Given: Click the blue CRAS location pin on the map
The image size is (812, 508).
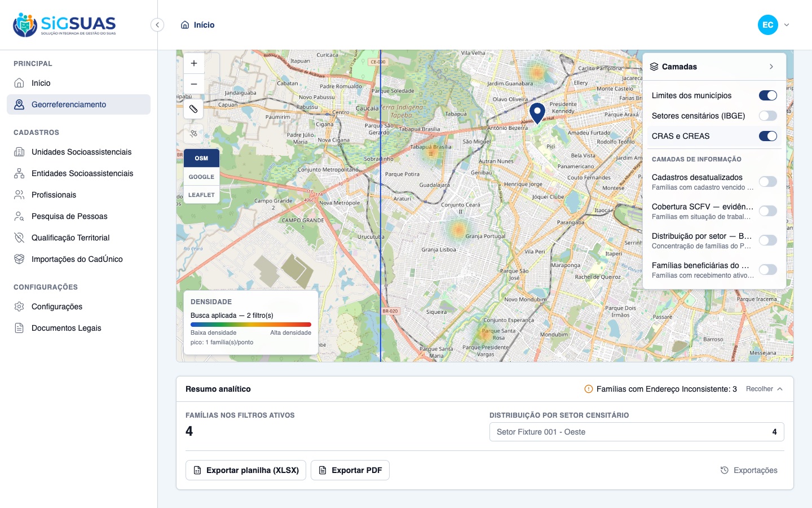Looking at the screenshot, I should pyautogui.click(x=537, y=112).
